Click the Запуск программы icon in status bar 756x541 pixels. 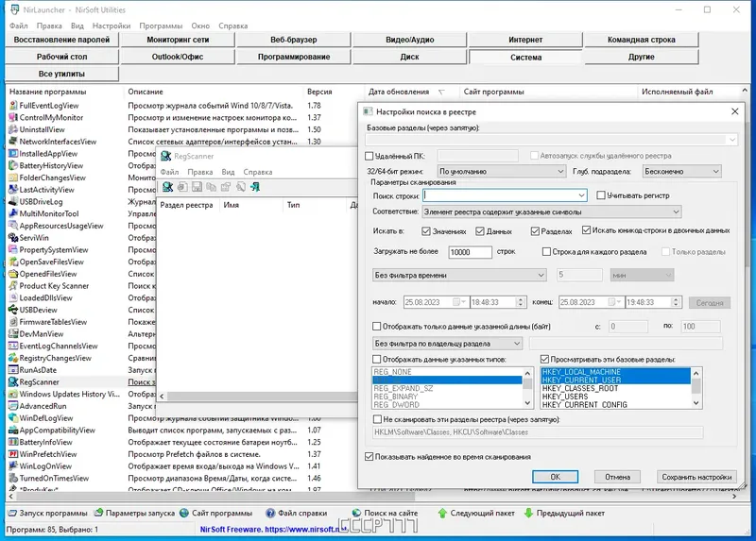point(12,513)
